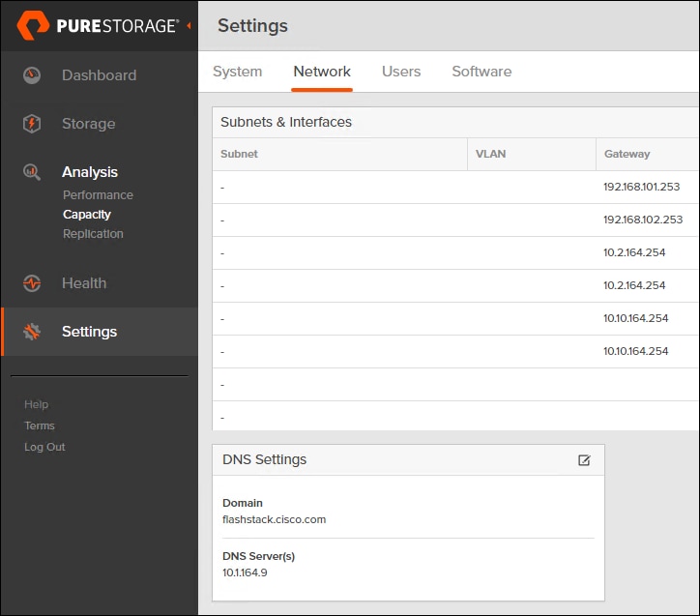
Task: Select the 192.168.101.253 gateway row
Action: [641, 188]
